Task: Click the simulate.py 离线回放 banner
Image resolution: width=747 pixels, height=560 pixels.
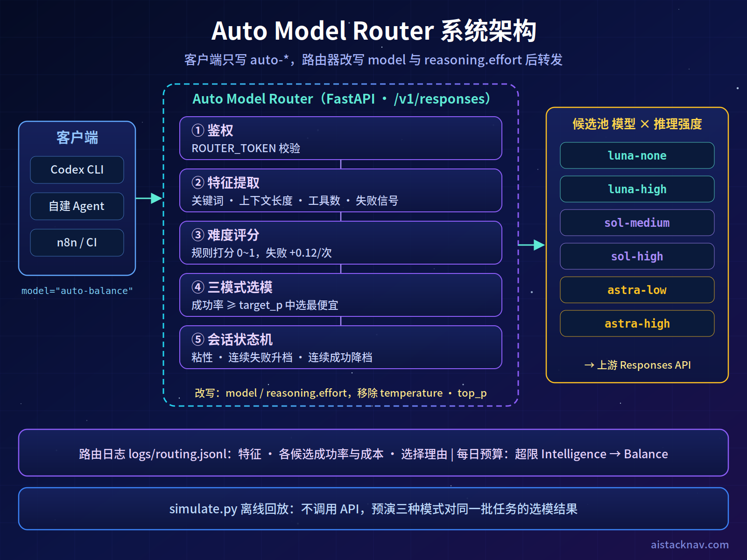Action: 373,509
